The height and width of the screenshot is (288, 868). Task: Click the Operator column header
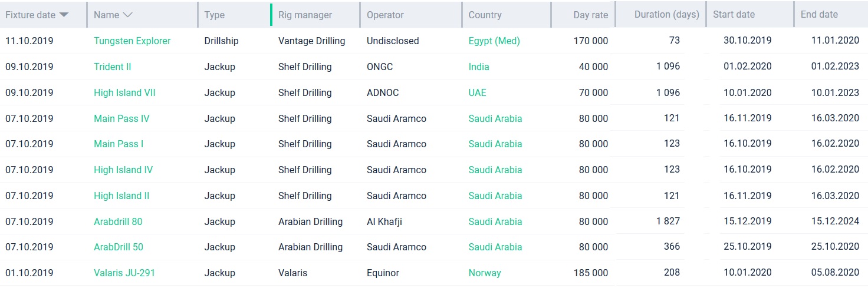385,15
